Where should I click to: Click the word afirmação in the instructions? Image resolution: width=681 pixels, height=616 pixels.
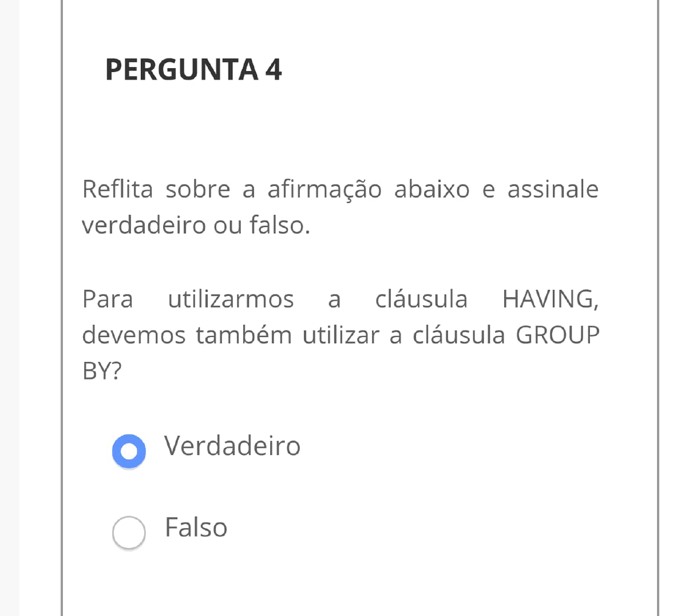point(324,189)
